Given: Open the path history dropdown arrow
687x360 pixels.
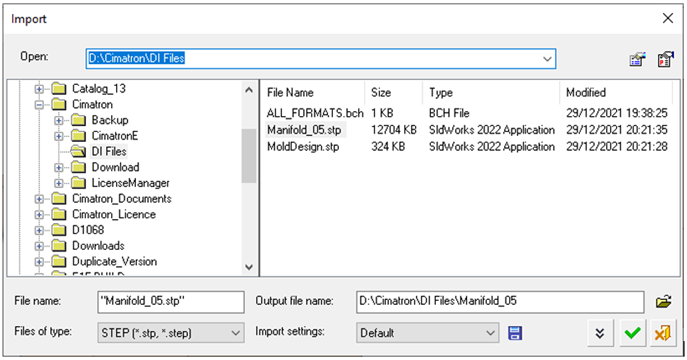Looking at the screenshot, I should click(547, 59).
